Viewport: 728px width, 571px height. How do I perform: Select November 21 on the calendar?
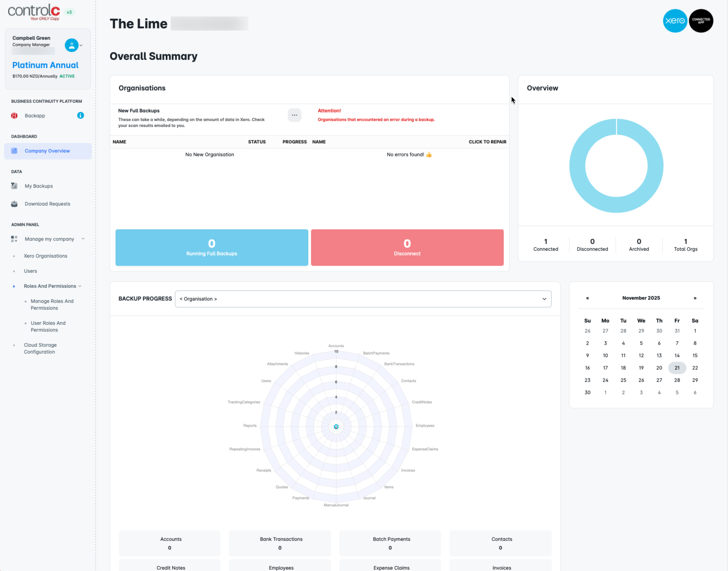pyautogui.click(x=677, y=368)
